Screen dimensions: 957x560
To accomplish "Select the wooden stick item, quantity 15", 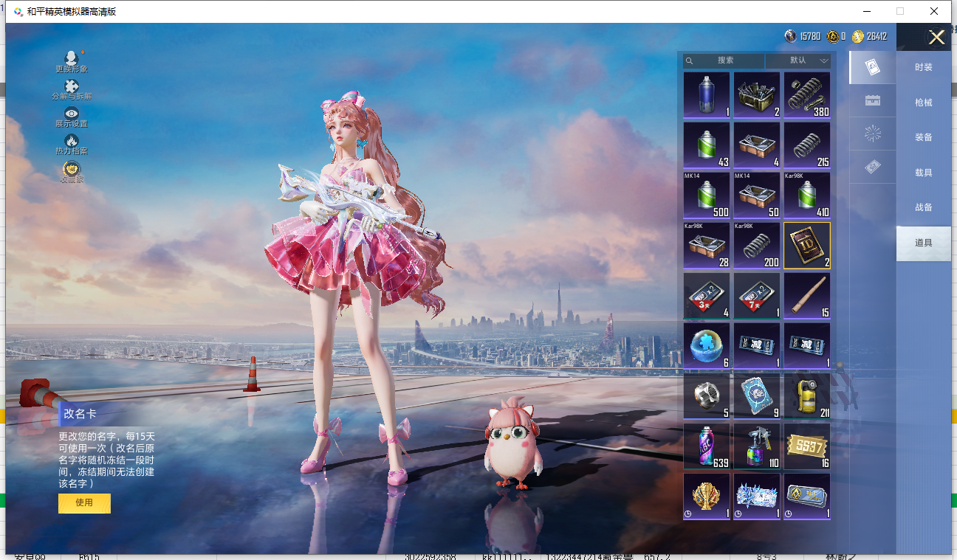I will point(807,296).
